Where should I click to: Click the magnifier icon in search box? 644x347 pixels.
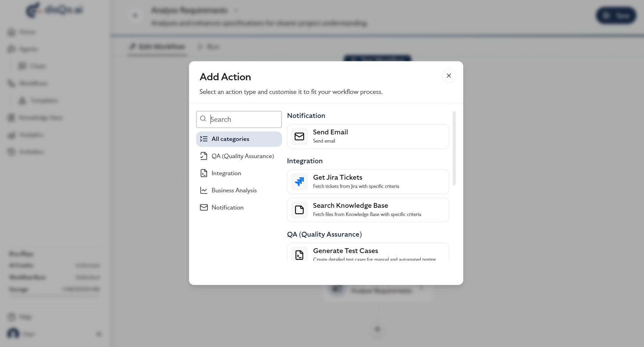203,119
